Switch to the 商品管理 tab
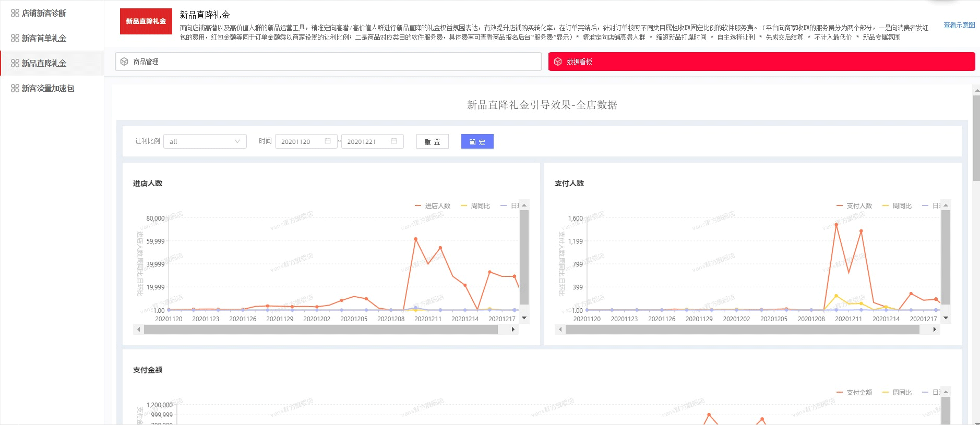 point(328,62)
